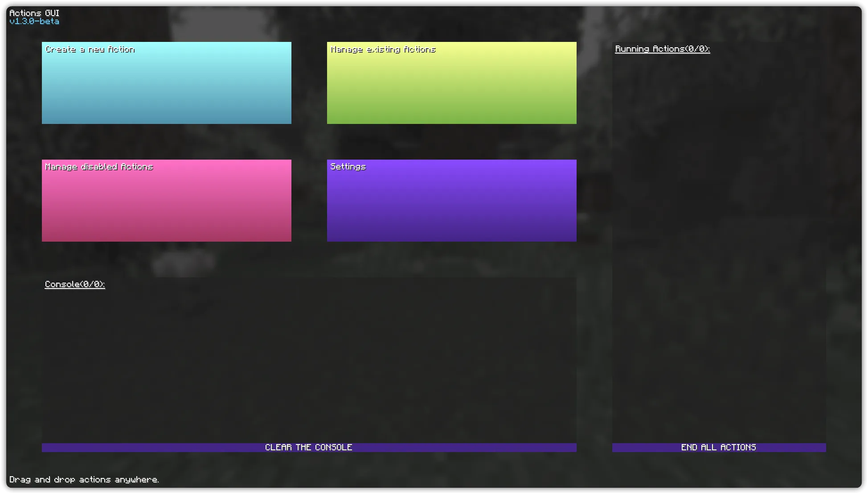Expand the Console(0/0) section
The height and width of the screenshot is (494, 868).
74,284
